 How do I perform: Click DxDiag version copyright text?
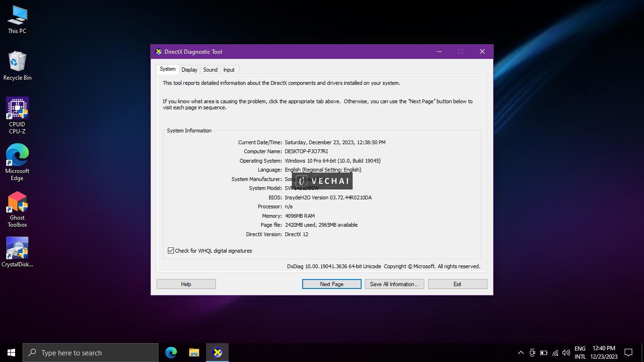(384, 266)
